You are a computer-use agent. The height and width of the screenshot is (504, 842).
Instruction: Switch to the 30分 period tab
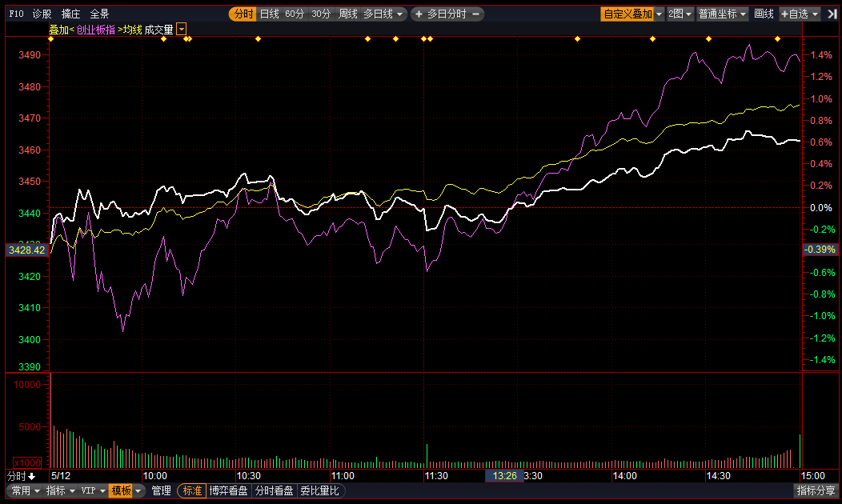(x=321, y=14)
